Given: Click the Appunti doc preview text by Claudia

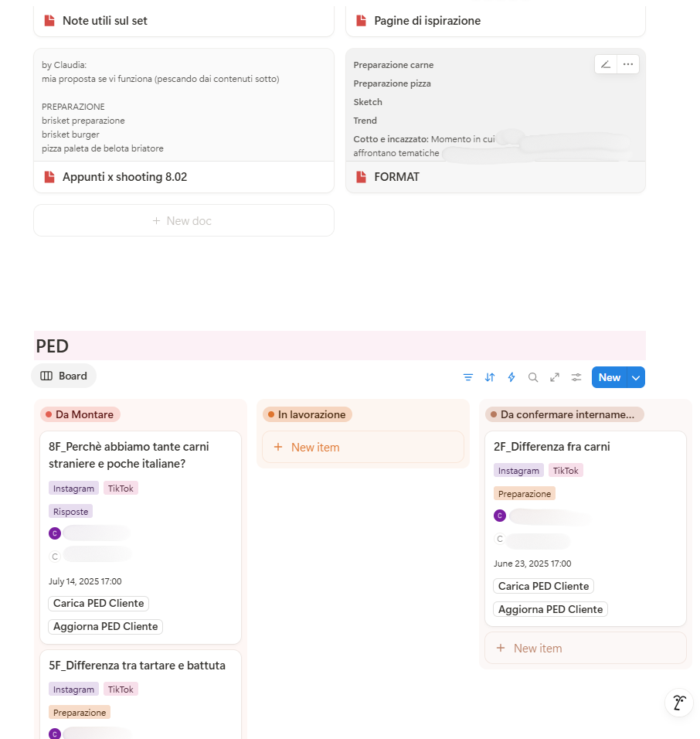Looking at the screenshot, I should pos(184,105).
